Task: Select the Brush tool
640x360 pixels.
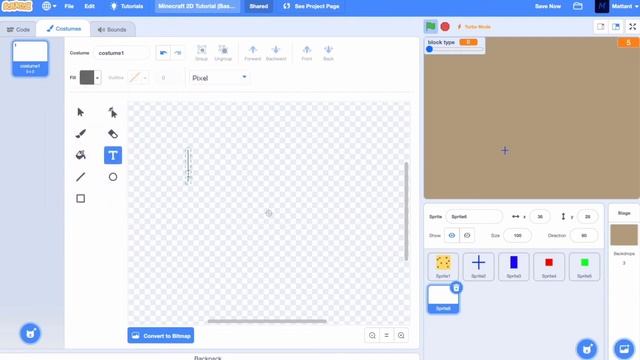Action: click(80, 134)
